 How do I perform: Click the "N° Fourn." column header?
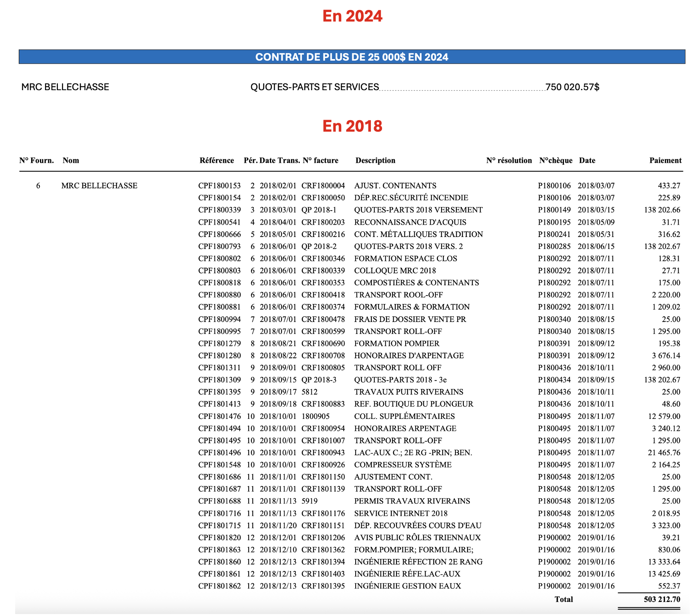tap(36, 160)
